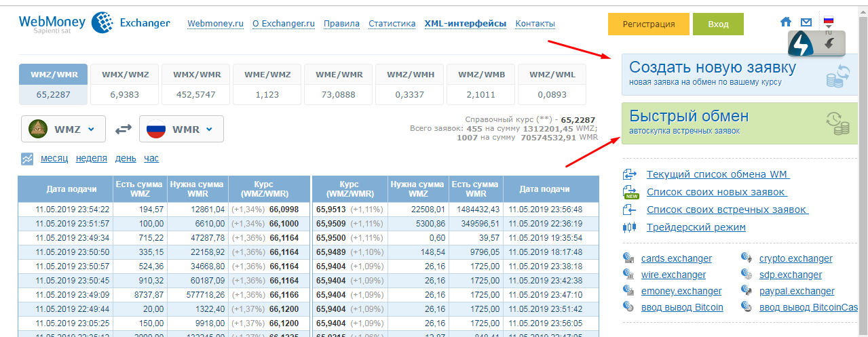Click rate cell 66,1000 in left table
The width and height of the screenshot is (868, 337).
(x=284, y=223)
